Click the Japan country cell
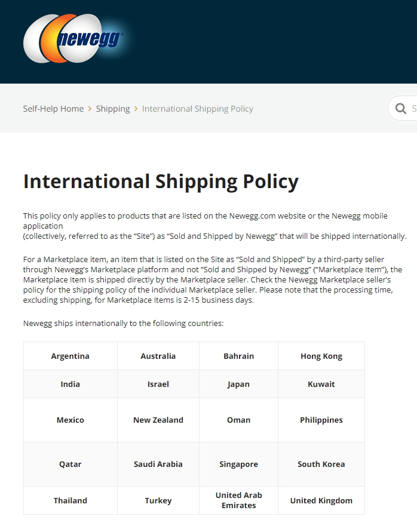 click(239, 384)
